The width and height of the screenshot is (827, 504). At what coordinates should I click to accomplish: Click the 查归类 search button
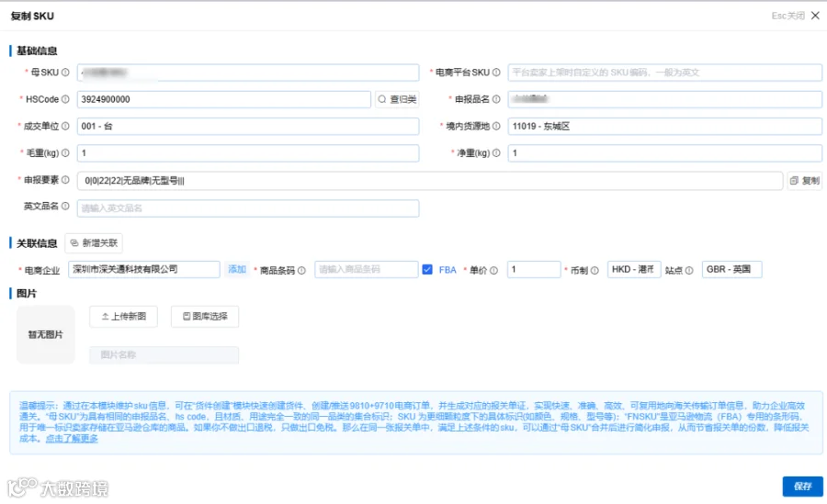pyautogui.click(x=397, y=99)
